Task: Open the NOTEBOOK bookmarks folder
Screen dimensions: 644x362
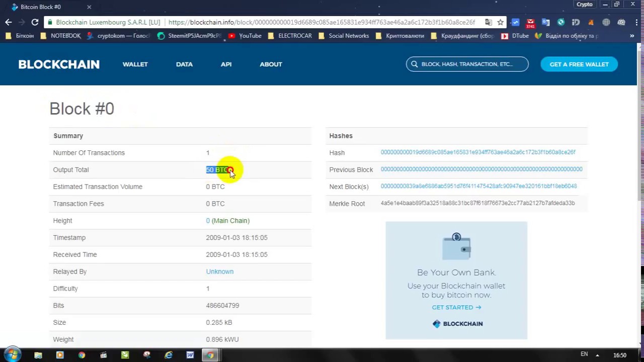Action: pyautogui.click(x=60, y=36)
